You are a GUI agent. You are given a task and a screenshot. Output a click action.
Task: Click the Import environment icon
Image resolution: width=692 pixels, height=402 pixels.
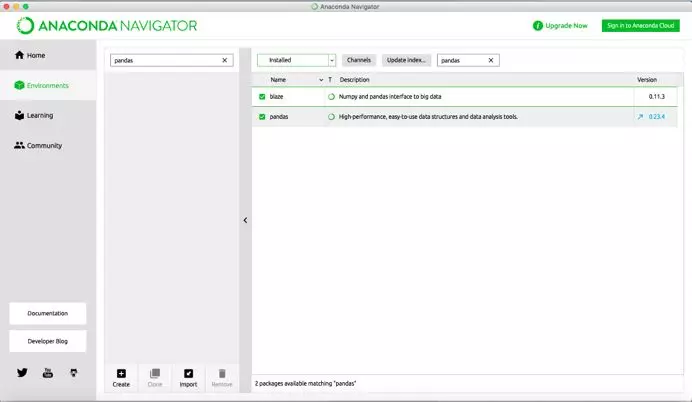click(x=188, y=373)
